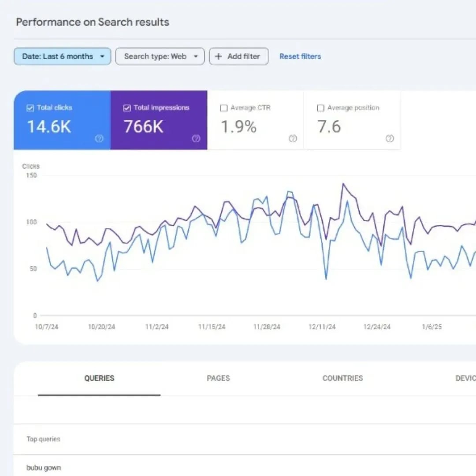Open the Total clicks help tooltip
476x476 pixels.
[x=100, y=139]
